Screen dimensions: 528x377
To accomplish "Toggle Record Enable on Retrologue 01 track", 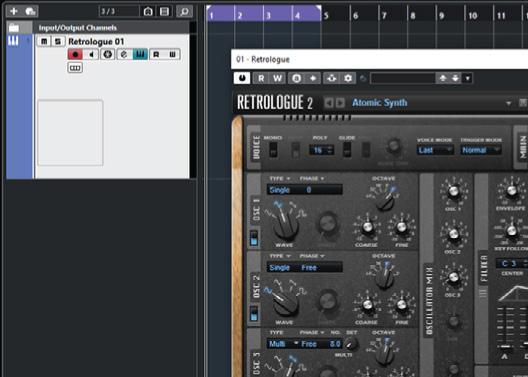I will click(75, 54).
